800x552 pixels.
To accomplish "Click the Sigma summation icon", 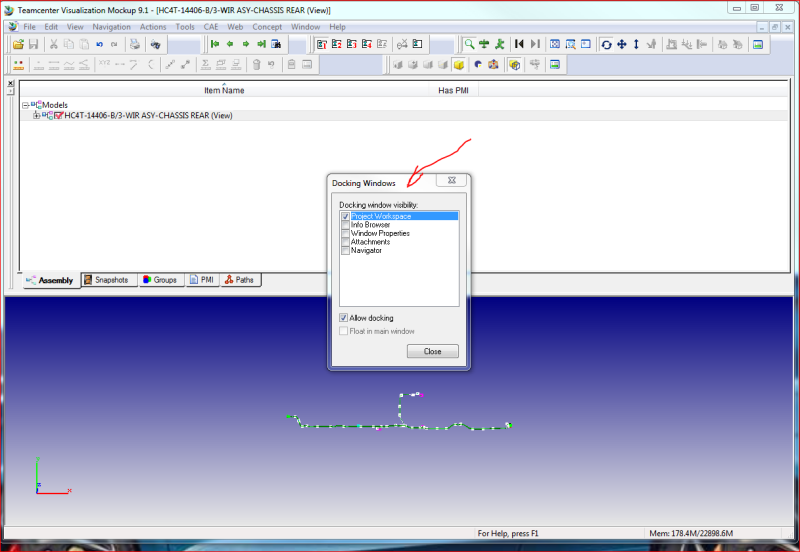I will pos(206,65).
